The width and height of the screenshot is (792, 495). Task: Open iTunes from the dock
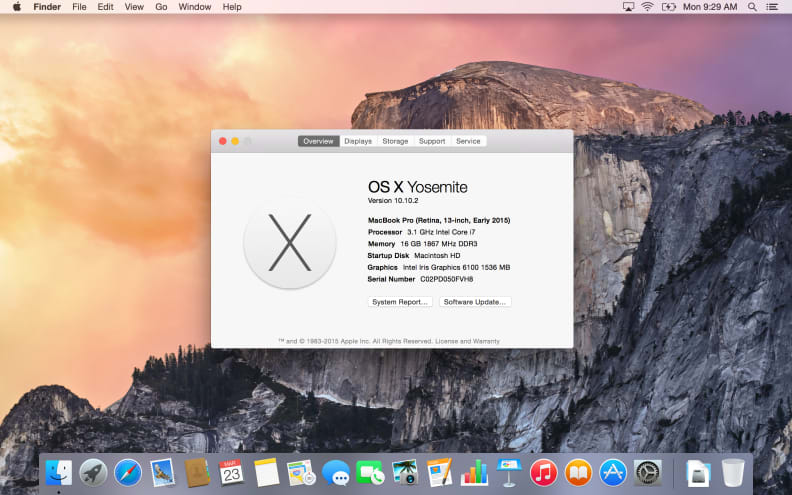[543, 473]
